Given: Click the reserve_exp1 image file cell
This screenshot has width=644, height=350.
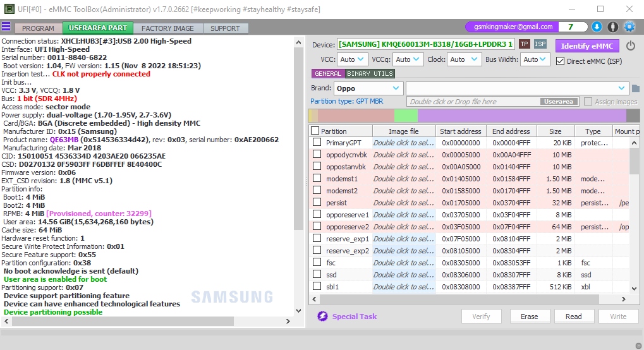Looking at the screenshot, I should tap(404, 239).
